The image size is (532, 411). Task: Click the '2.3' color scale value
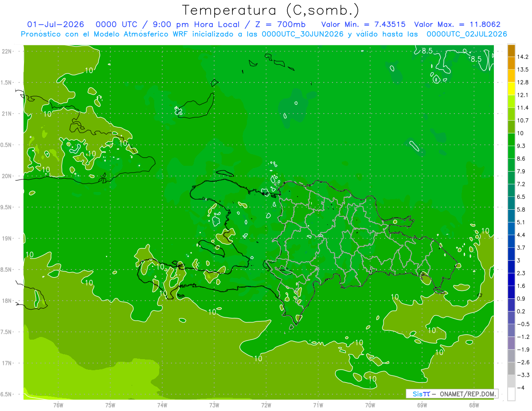(x=522, y=273)
